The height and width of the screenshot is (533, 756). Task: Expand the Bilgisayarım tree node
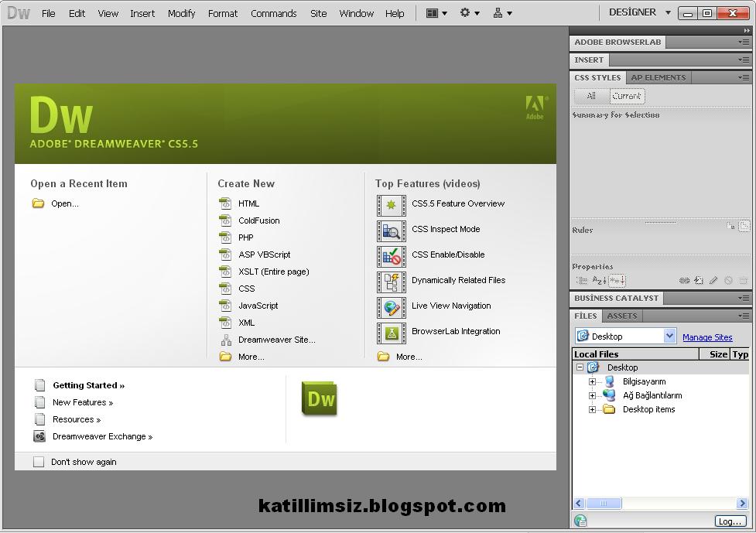tap(592, 381)
